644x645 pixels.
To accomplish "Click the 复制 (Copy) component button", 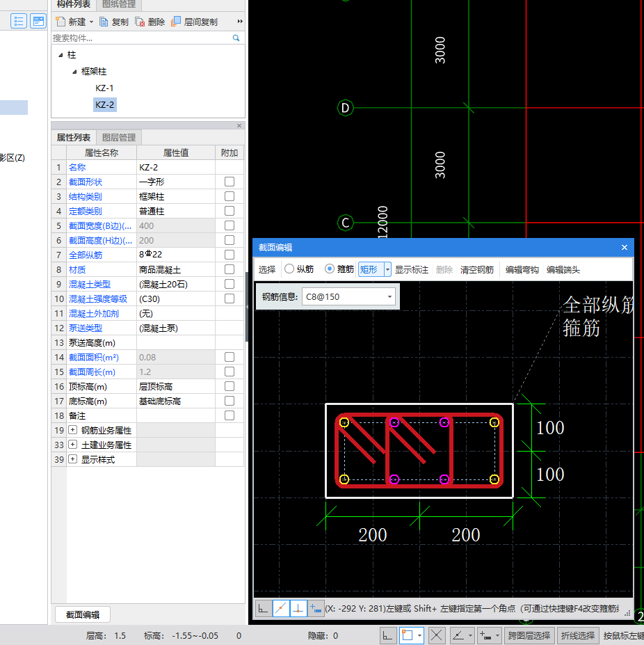I will (x=114, y=22).
